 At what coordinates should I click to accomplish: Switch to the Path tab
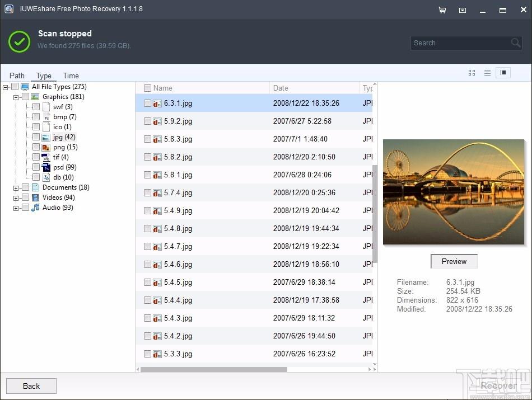coord(17,76)
